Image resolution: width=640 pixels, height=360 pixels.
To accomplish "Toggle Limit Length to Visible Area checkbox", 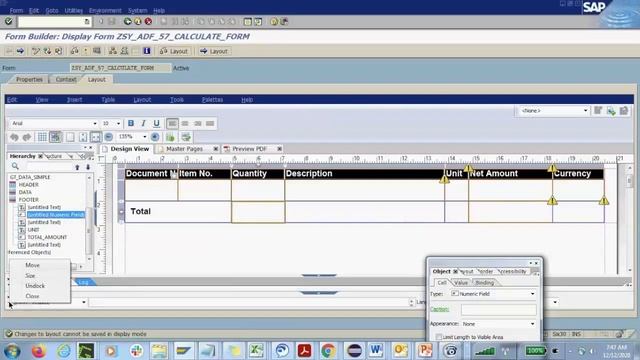I will (439, 337).
